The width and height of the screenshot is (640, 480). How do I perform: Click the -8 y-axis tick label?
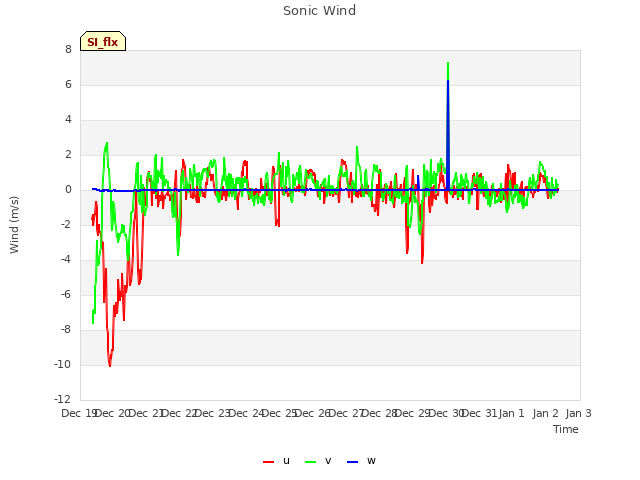[65, 329]
